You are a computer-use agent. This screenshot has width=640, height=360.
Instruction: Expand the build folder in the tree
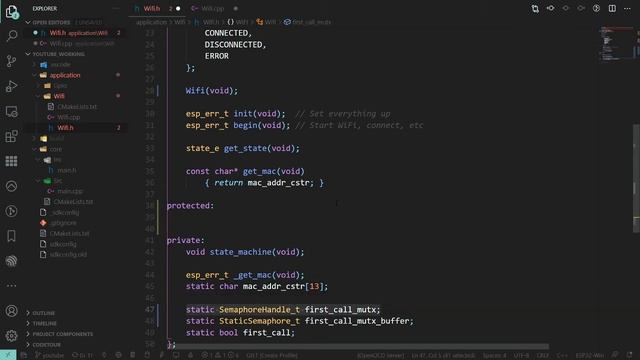point(56,139)
